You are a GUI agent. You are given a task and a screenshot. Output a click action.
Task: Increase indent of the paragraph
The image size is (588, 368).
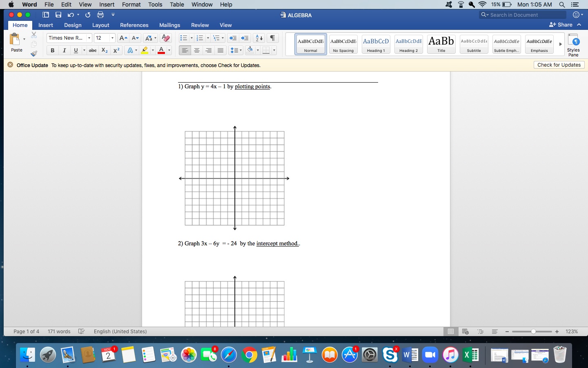[245, 38]
